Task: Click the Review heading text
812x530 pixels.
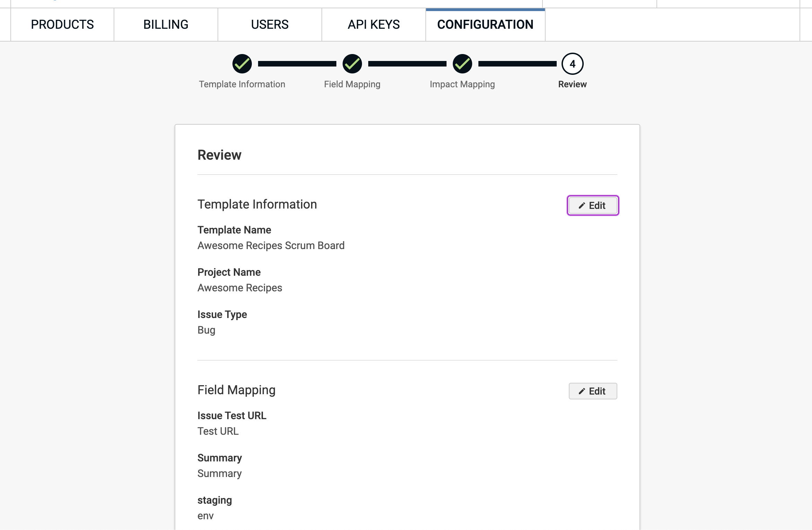Action: coord(219,155)
